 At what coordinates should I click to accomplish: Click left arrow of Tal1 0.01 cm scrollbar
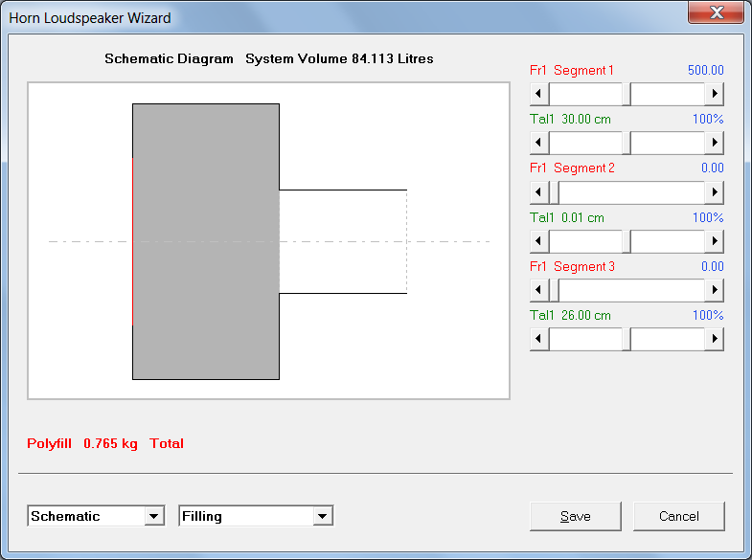pyautogui.click(x=539, y=241)
